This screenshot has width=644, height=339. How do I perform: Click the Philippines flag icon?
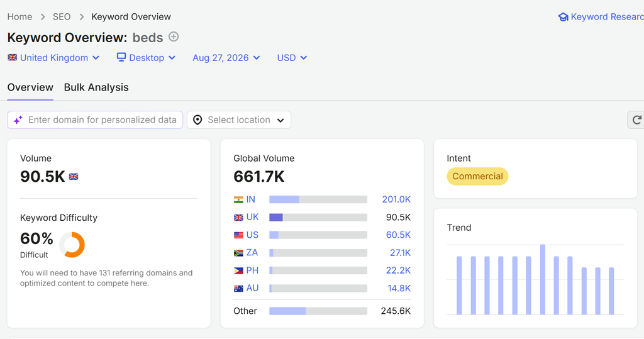coord(238,271)
